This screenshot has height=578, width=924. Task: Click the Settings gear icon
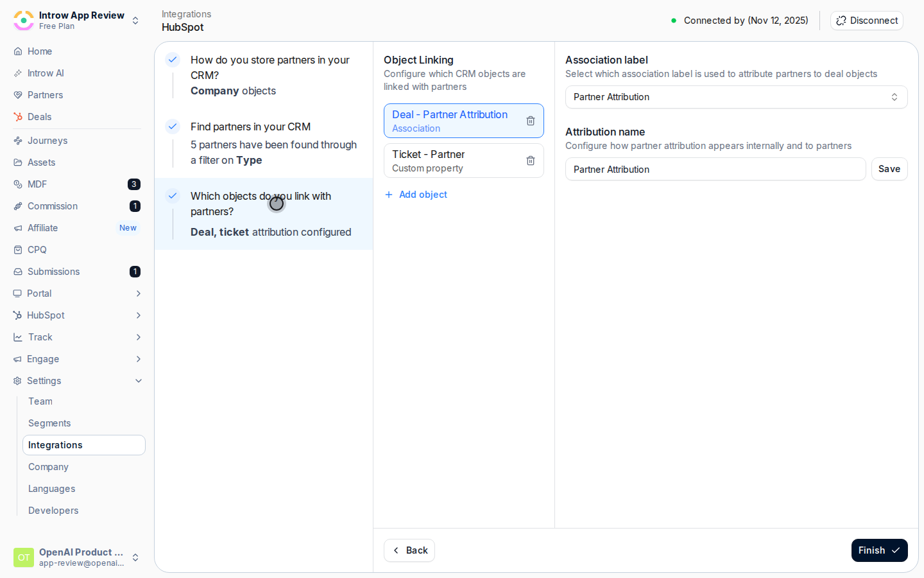pos(18,381)
